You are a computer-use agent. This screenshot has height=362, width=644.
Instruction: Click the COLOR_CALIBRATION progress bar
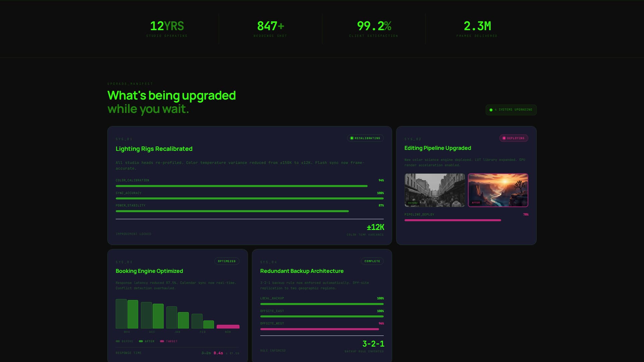[250, 186]
